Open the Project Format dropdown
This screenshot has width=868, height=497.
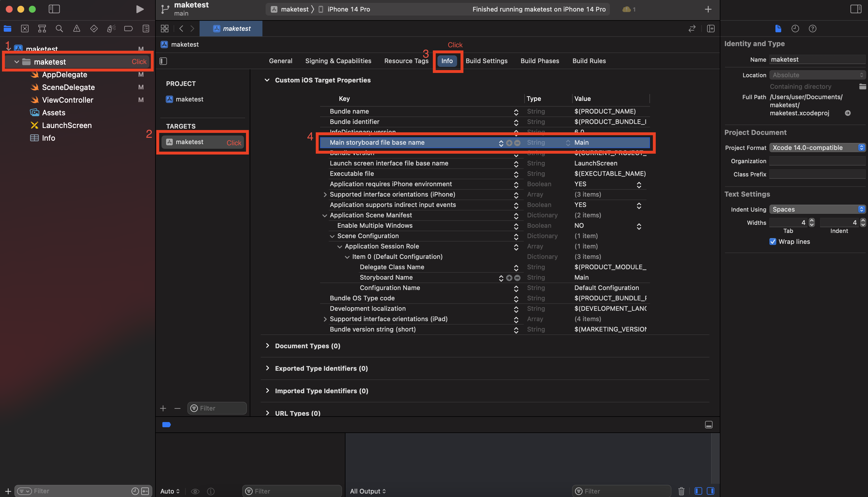[x=817, y=148]
